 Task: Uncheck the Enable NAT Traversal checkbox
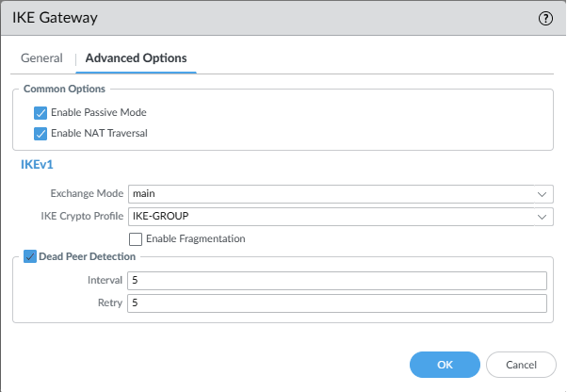point(40,133)
